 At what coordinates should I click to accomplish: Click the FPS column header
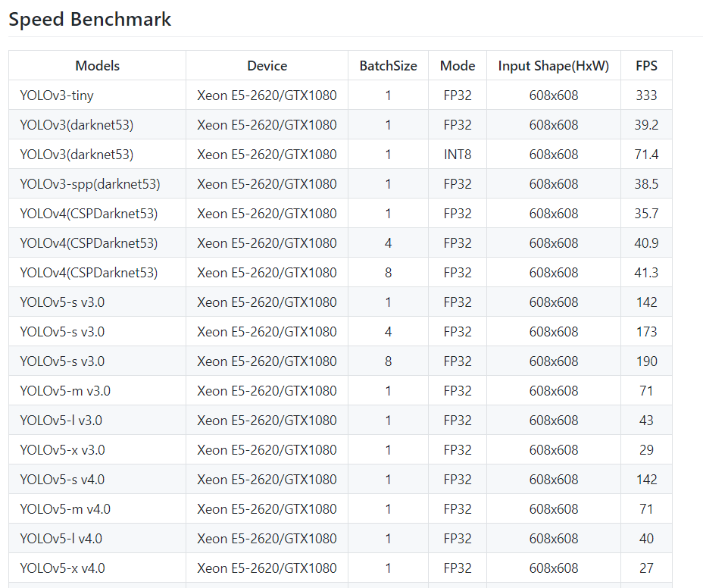(x=646, y=66)
